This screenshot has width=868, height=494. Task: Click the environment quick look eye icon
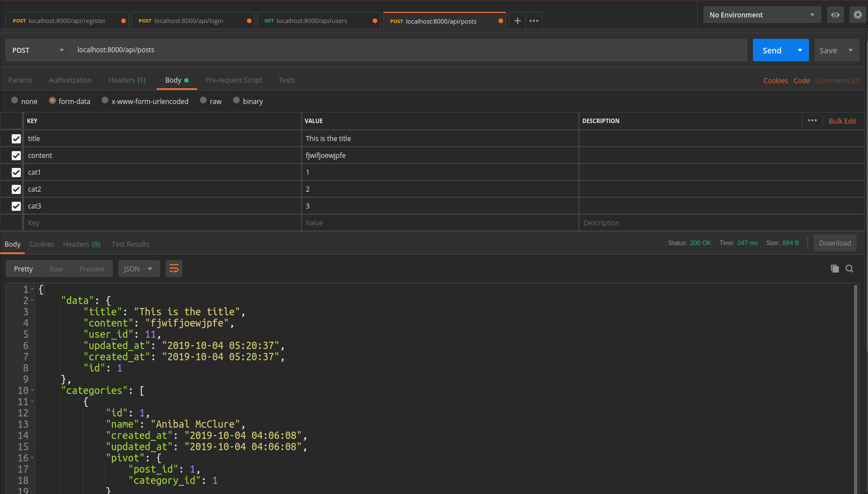click(835, 15)
